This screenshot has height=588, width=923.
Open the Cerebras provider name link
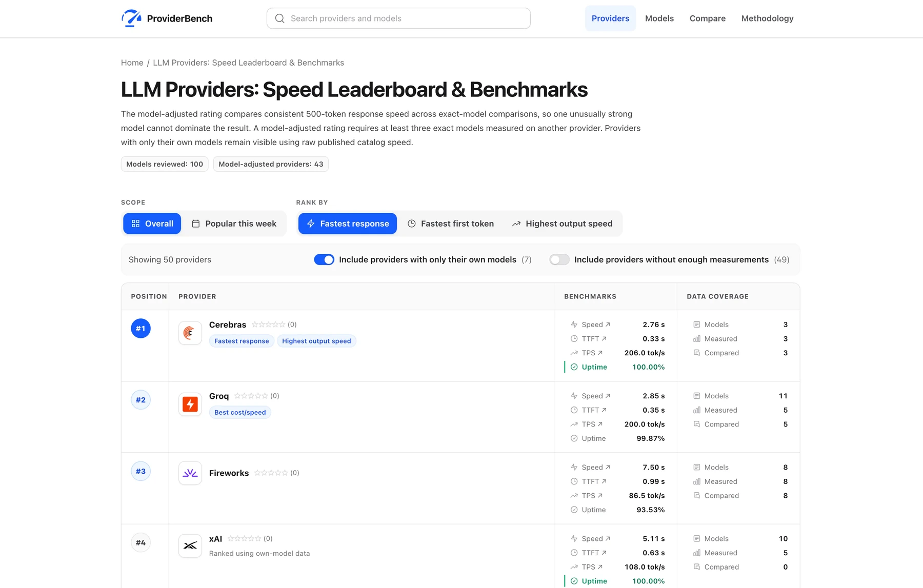tap(228, 325)
